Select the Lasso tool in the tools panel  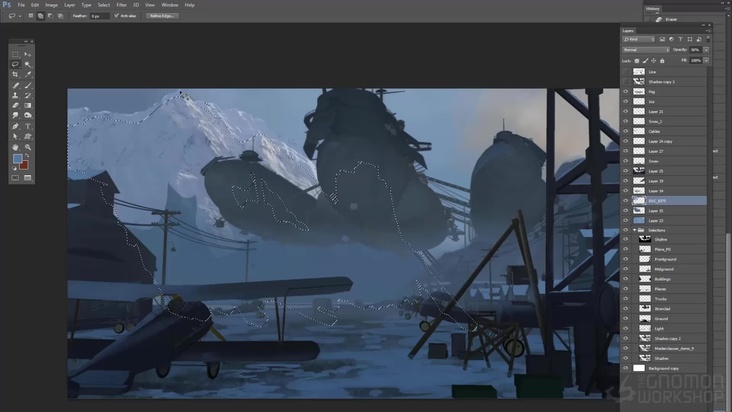coord(15,64)
